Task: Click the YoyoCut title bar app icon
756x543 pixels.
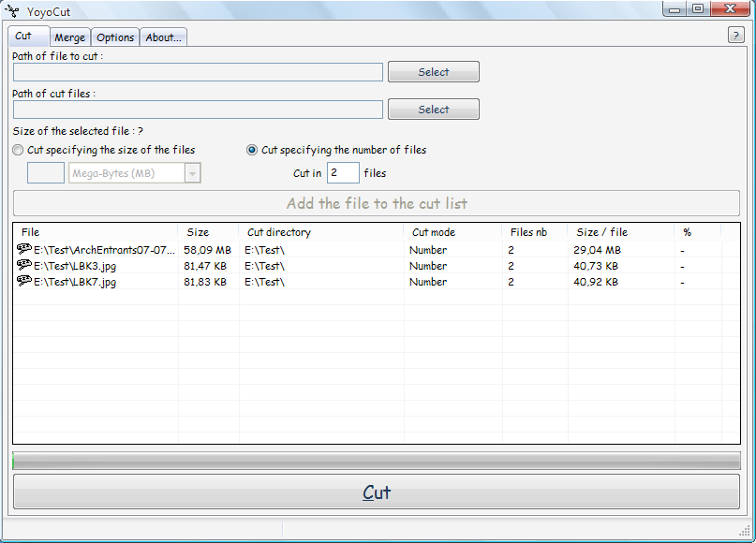Action: pyautogui.click(x=12, y=10)
